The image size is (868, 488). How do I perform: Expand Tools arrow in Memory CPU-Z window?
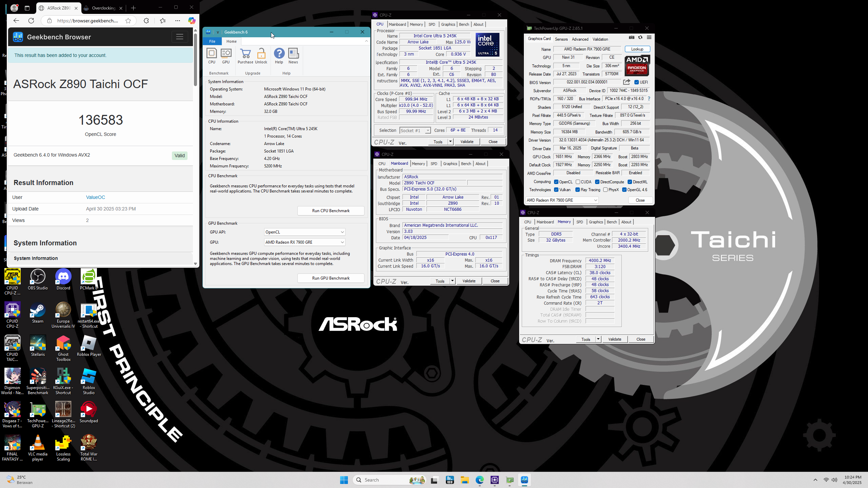click(x=598, y=339)
